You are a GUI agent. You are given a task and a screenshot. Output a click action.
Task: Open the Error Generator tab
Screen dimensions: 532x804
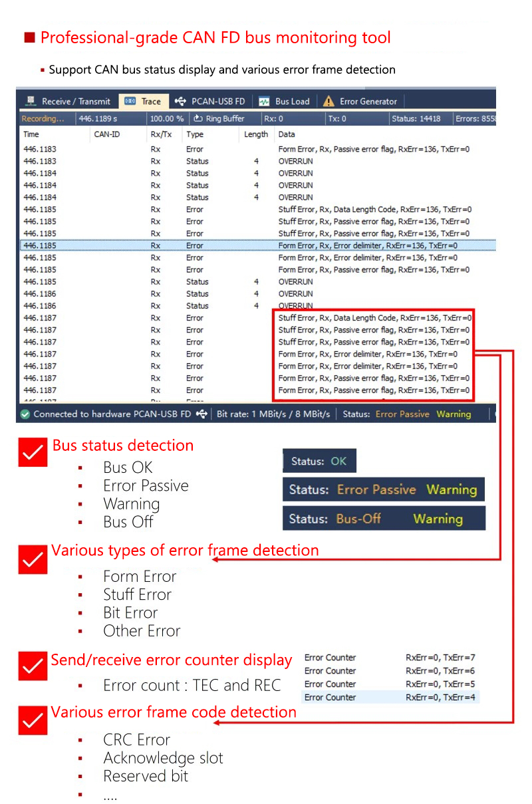tap(368, 102)
